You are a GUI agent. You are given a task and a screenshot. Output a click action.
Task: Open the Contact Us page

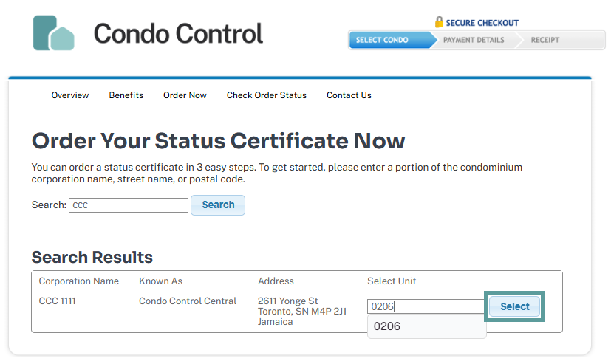click(x=349, y=95)
